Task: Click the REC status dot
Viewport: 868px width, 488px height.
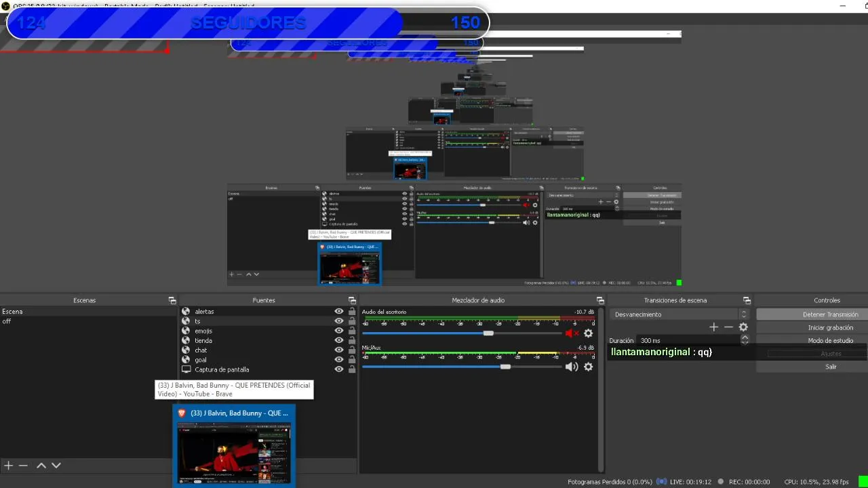Action: tap(722, 482)
